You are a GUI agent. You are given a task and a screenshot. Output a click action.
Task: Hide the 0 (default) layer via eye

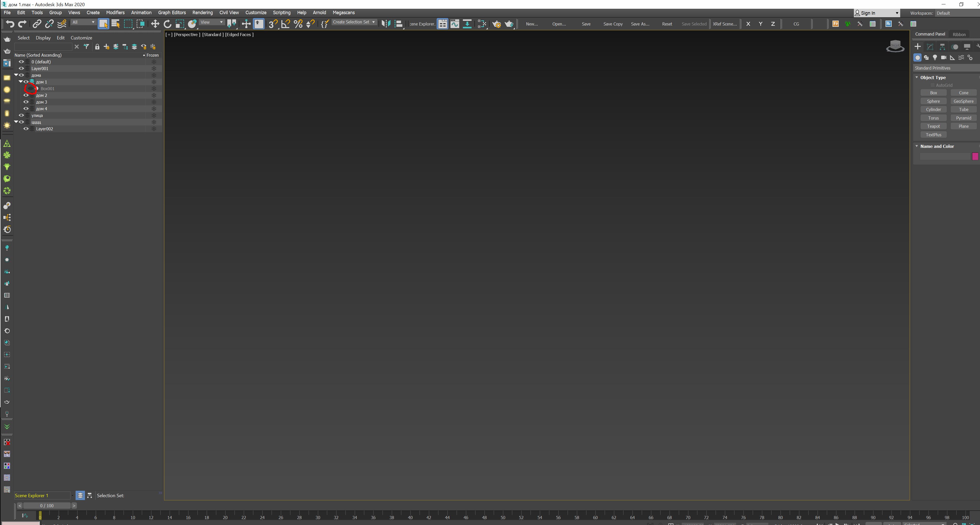click(x=21, y=62)
